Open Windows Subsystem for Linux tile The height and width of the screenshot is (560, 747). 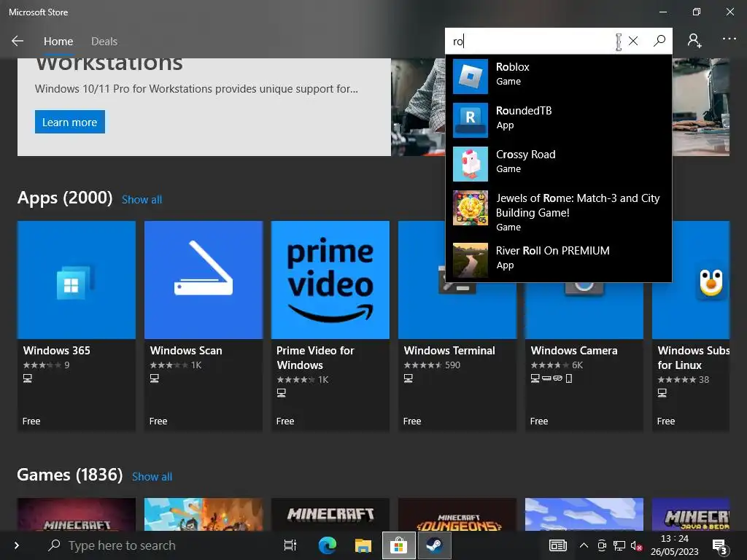691,326
